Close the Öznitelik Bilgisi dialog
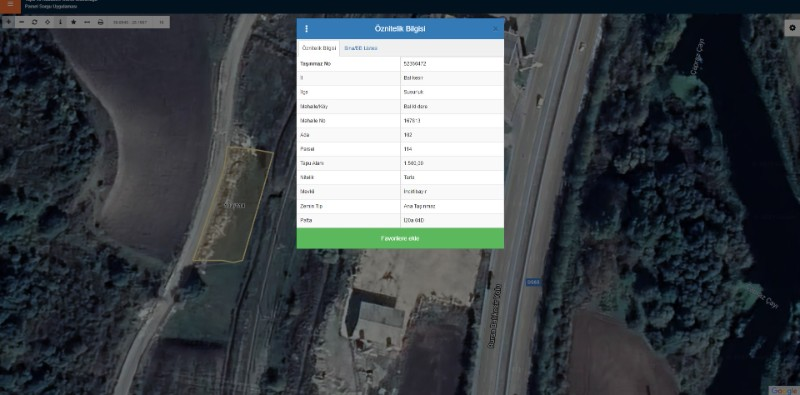This screenshot has height=395, width=800. click(495, 29)
